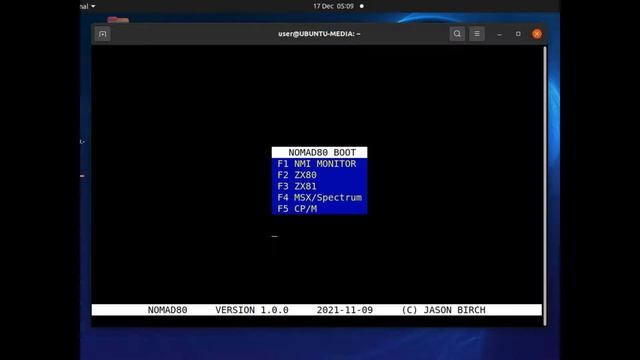Close the terminal with the orange button
This screenshot has height=360, width=640.
click(x=537, y=34)
